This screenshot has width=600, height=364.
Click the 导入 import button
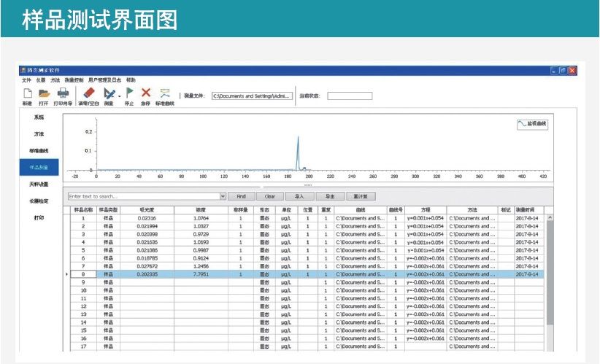[299, 196]
